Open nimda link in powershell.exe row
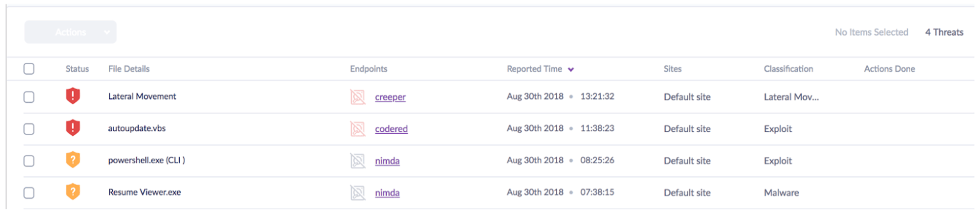Screen dimensions: 980x213 tap(387, 161)
